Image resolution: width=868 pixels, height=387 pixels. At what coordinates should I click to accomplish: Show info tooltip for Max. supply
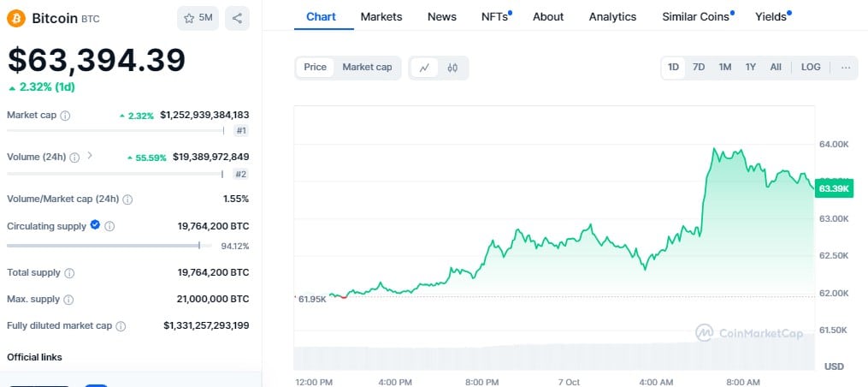pos(68,300)
